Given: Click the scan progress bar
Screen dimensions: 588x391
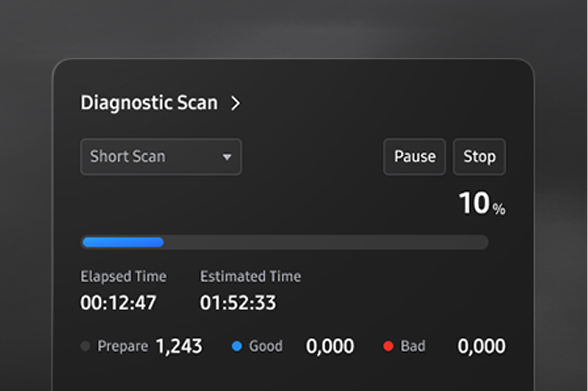Looking at the screenshot, I should 284,242.
